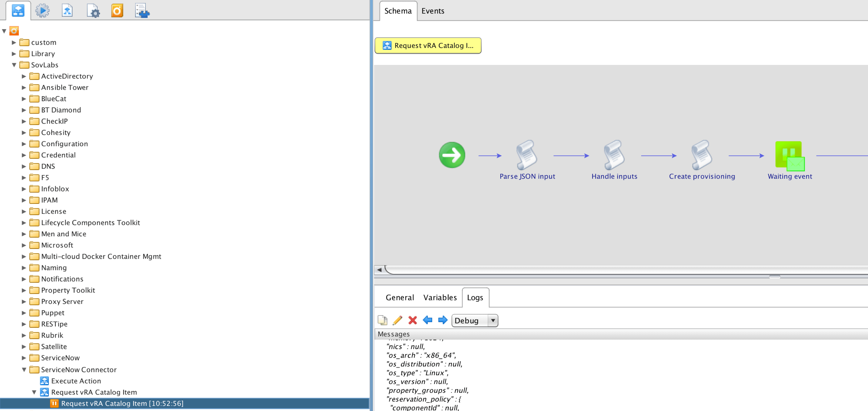Select the Execute Action workflow
The width and height of the screenshot is (868, 411).
(x=76, y=381)
